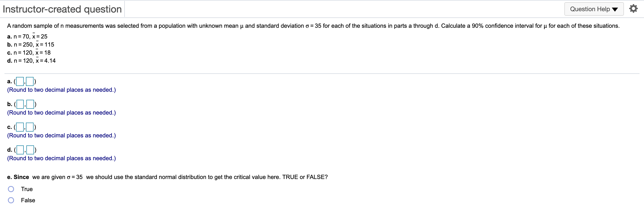Select the True radio button
The width and height of the screenshot is (644, 213).
11,189
